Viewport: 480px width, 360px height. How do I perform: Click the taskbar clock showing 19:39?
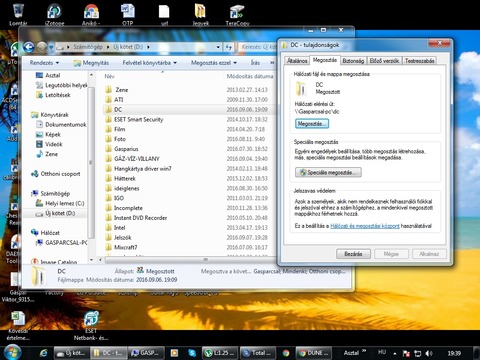[454, 353]
